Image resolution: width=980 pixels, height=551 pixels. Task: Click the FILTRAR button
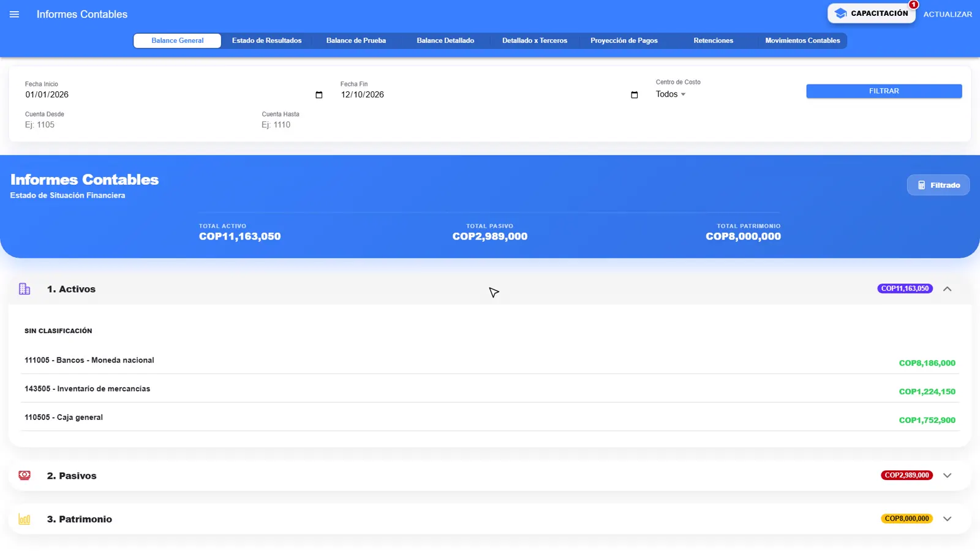tap(884, 91)
